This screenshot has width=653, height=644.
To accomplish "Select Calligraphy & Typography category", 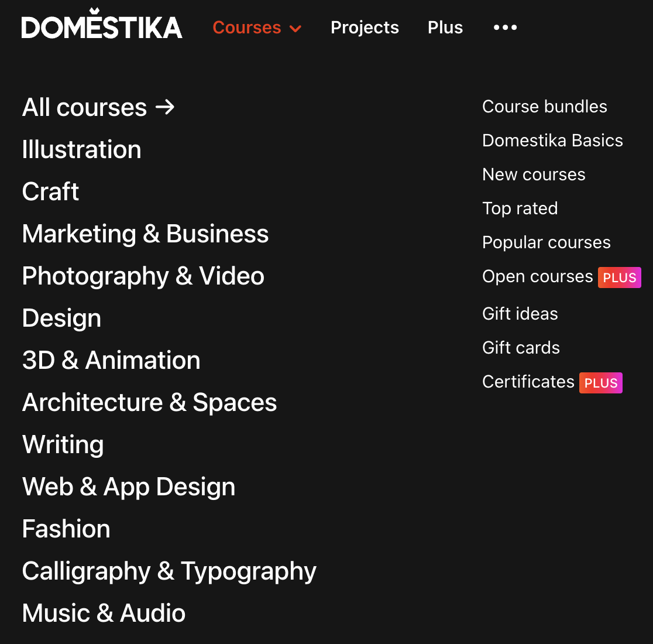I will [x=169, y=571].
